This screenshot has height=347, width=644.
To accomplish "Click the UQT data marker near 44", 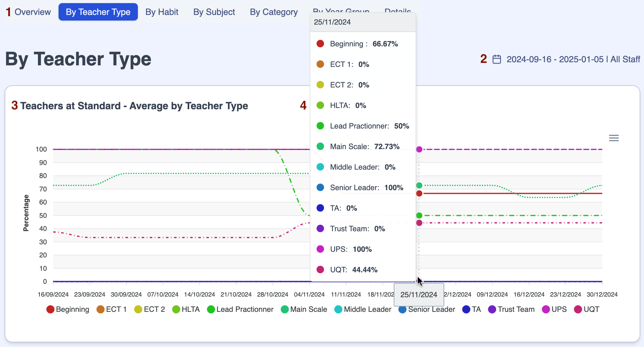I will pos(419,223).
